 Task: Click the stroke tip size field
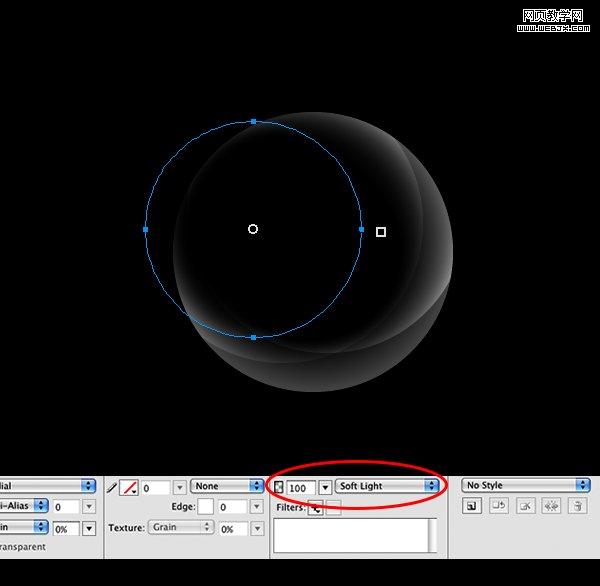tap(154, 487)
